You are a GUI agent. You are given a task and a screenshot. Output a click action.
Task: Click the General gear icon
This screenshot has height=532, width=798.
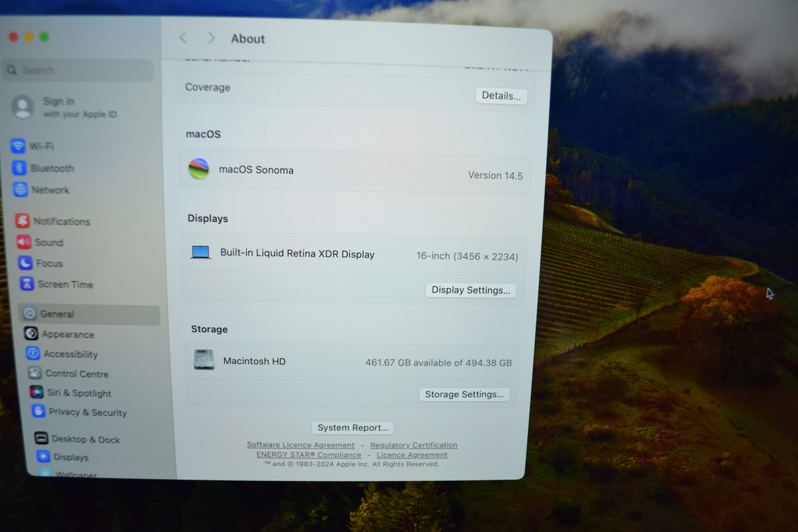click(x=30, y=314)
